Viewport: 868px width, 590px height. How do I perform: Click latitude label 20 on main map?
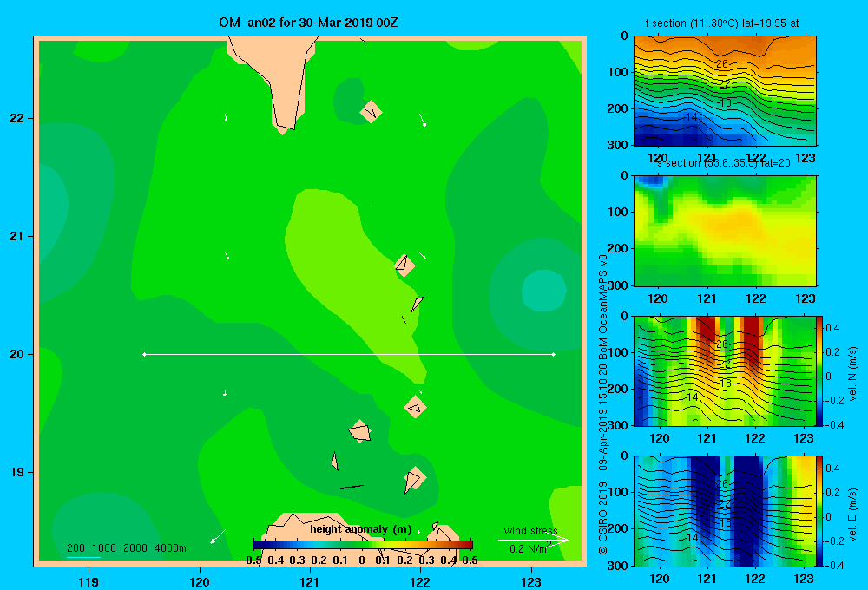pos(16,354)
